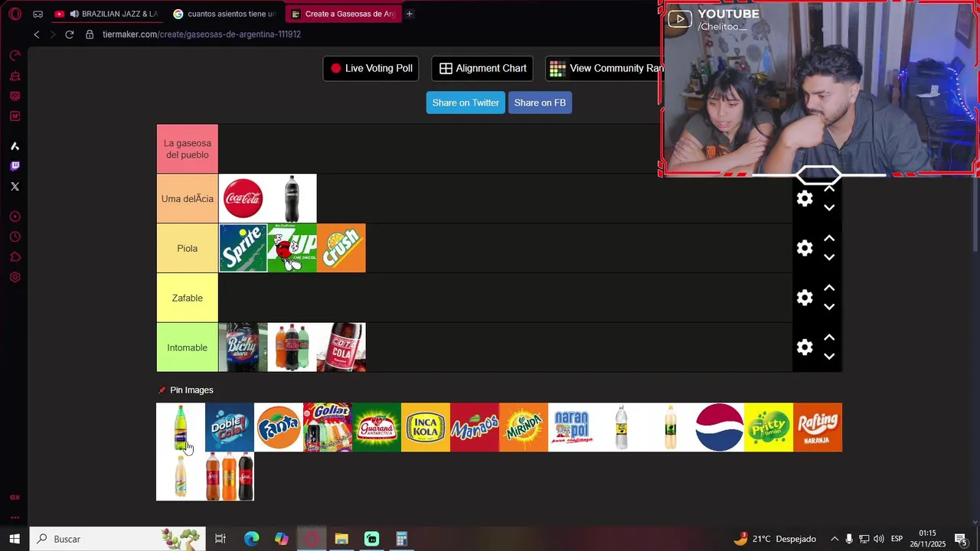The height and width of the screenshot is (551, 980).
Task: Go back to previous page
Action: coord(36,34)
